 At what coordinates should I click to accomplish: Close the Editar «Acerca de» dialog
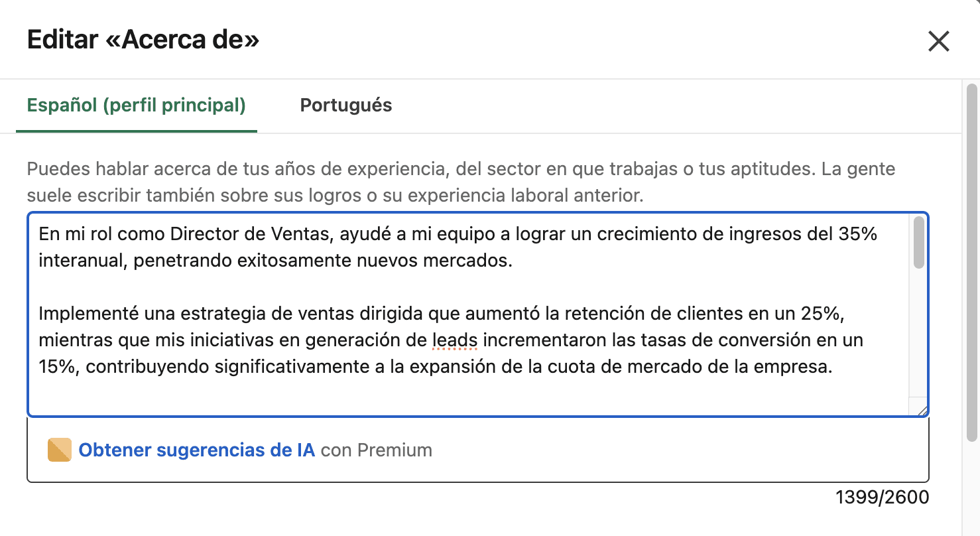pos(938,41)
